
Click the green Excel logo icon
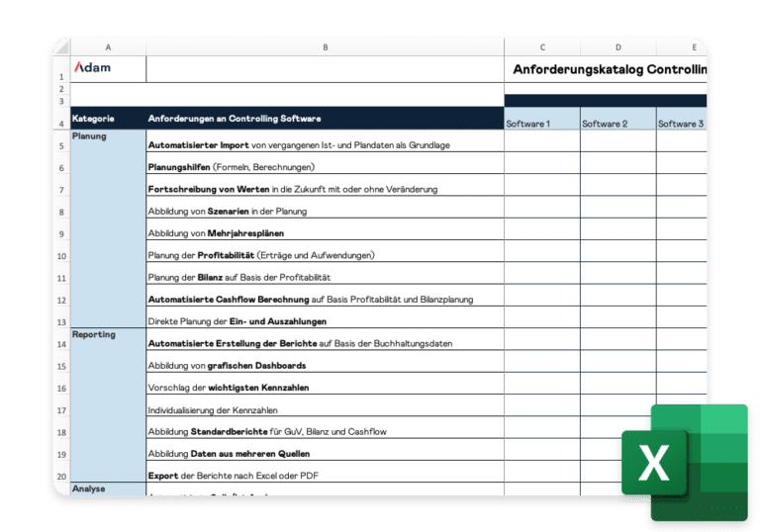[x=685, y=463]
